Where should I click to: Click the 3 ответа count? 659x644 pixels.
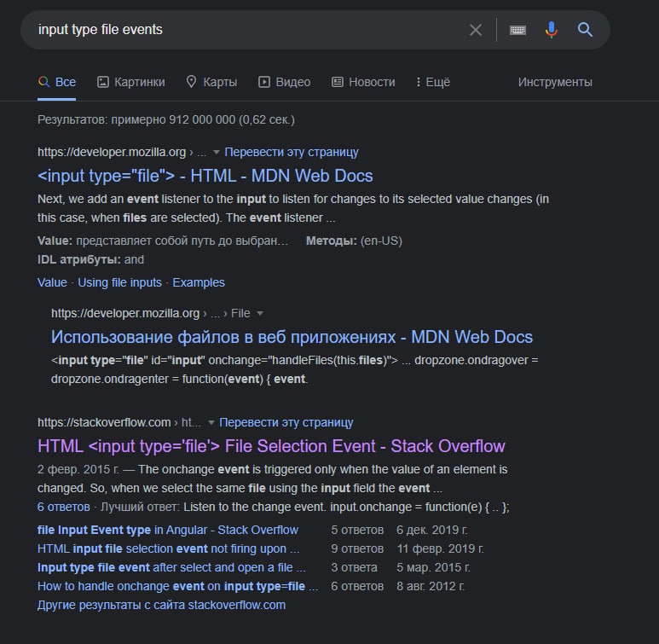tap(354, 567)
